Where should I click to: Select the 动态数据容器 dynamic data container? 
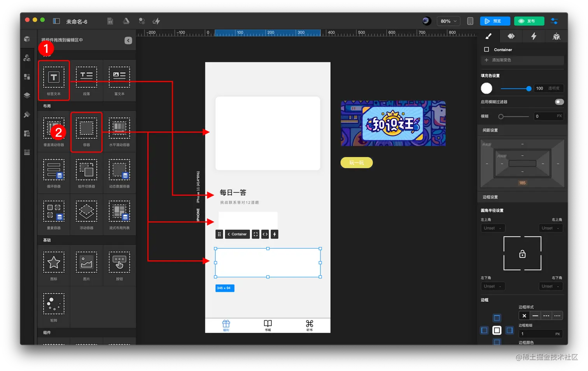click(119, 173)
